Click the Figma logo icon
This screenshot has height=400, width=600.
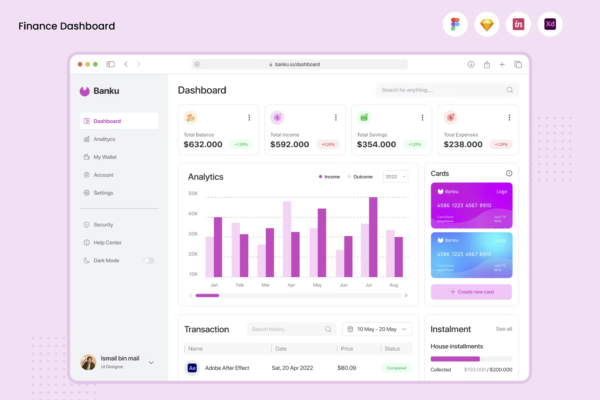tap(455, 24)
